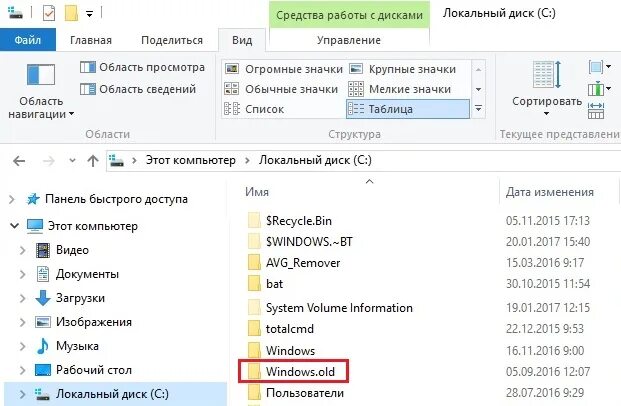Switch to the Главная ribbon tab

click(x=91, y=40)
